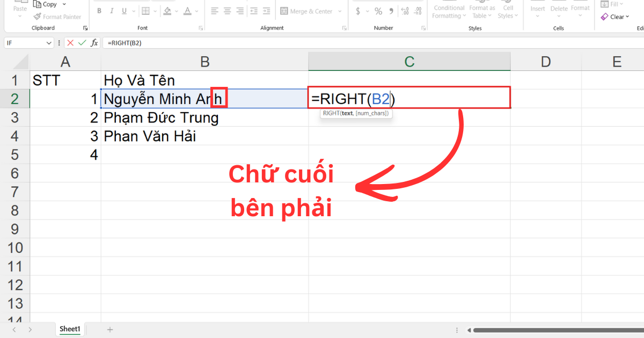644x338 pixels.
Task: Click the Font Color swatch
Action: (x=187, y=11)
